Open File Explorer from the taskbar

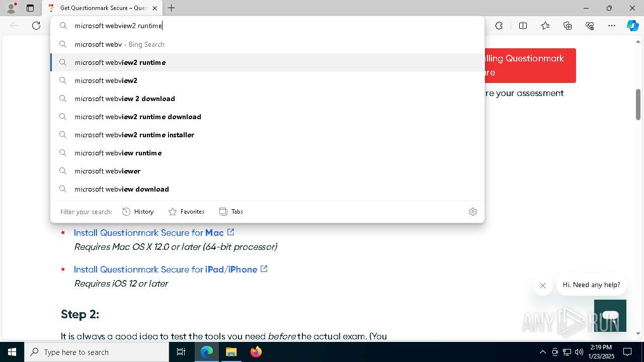[231, 352]
